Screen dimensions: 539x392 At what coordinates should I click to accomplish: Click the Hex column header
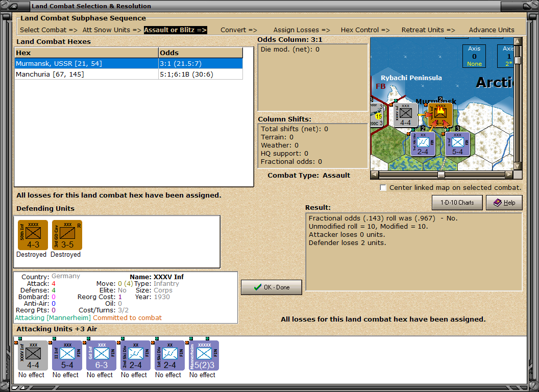[x=86, y=53]
